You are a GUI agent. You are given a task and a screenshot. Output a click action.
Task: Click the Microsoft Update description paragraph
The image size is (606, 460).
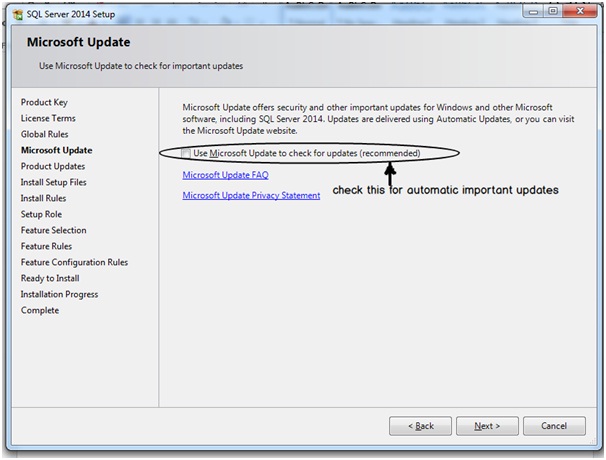(378, 119)
